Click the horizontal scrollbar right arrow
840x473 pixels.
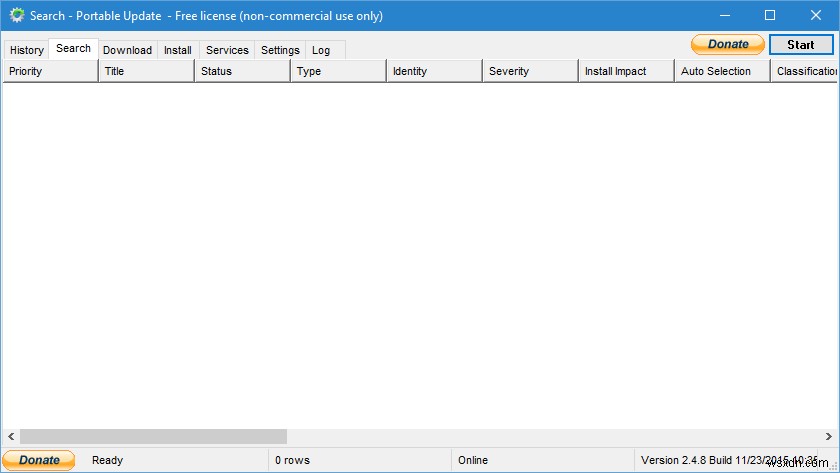829,437
